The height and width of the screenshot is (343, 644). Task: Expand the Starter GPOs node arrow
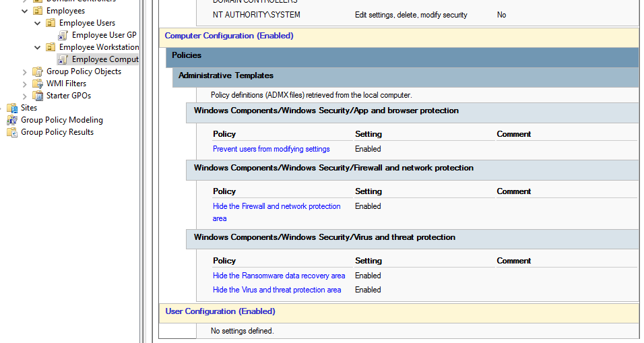pyautogui.click(x=26, y=96)
